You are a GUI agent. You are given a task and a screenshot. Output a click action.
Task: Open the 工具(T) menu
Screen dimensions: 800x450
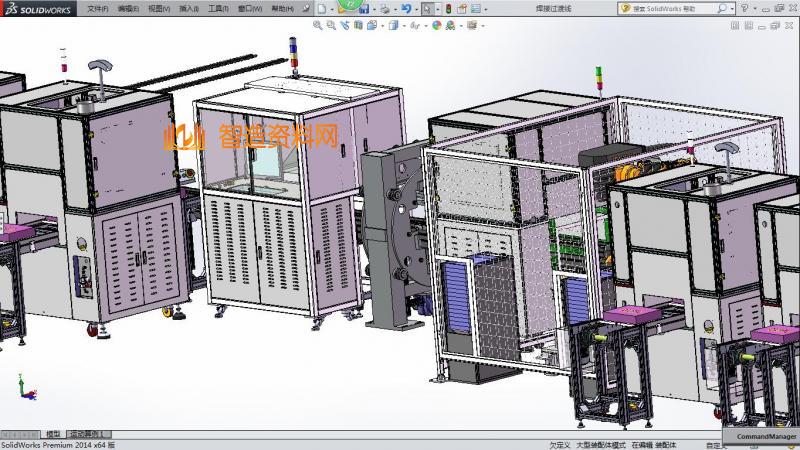pos(218,8)
